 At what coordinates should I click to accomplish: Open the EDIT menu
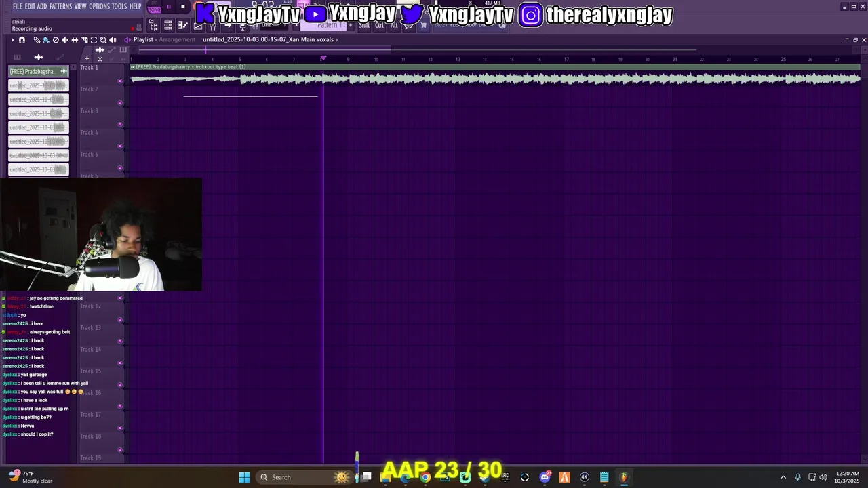30,6
